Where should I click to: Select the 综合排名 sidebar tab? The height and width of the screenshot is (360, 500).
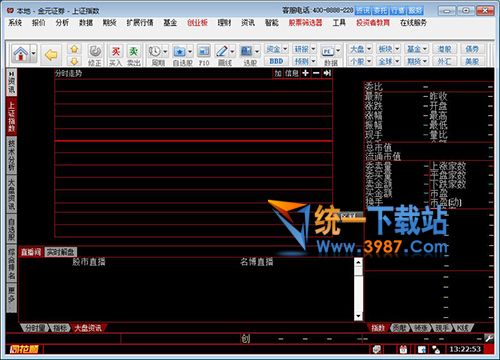[x=11, y=264]
